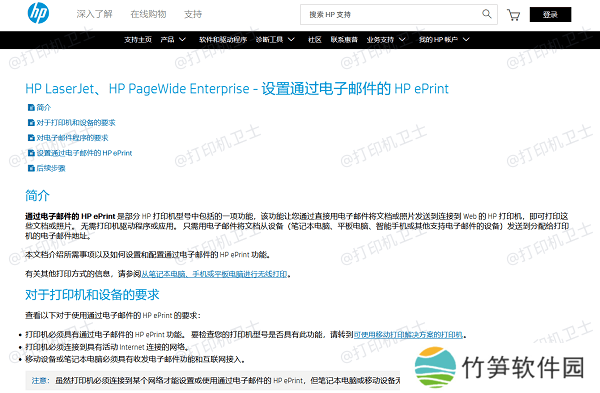The width and height of the screenshot is (600, 393).
Task: Click the document icon beside 后续步骤
Action: pyautogui.click(x=31, y=168)
